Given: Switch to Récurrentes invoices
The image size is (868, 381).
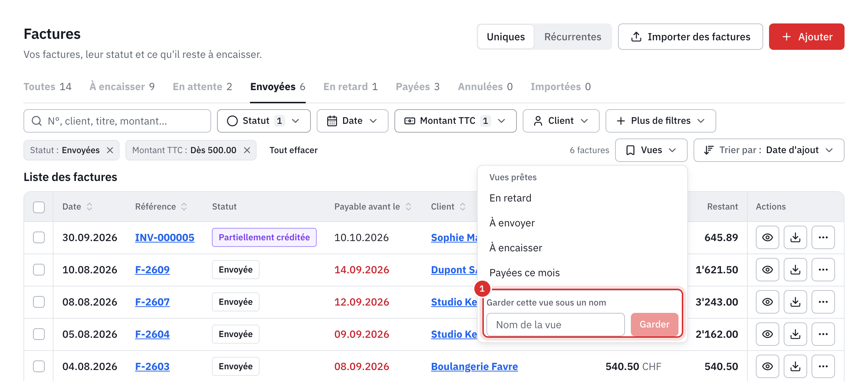Looking at the screenshot, I should click(x=573, y=37).
